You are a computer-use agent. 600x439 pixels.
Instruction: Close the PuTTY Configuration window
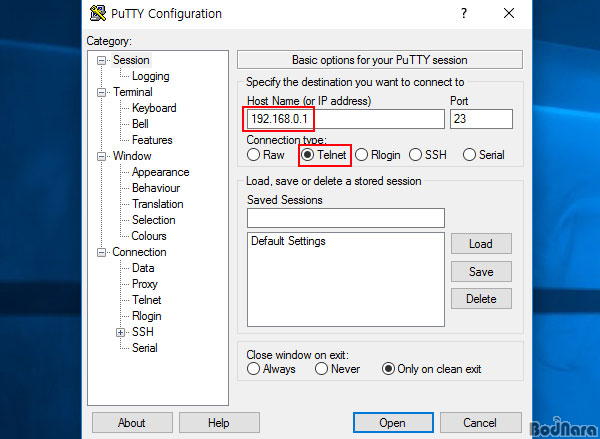coord(509,13)
